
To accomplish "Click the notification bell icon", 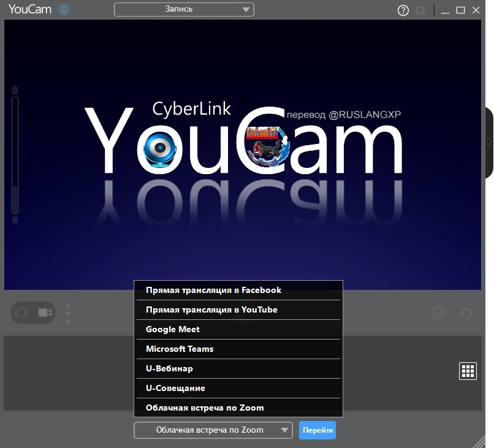I will point(64,9).
